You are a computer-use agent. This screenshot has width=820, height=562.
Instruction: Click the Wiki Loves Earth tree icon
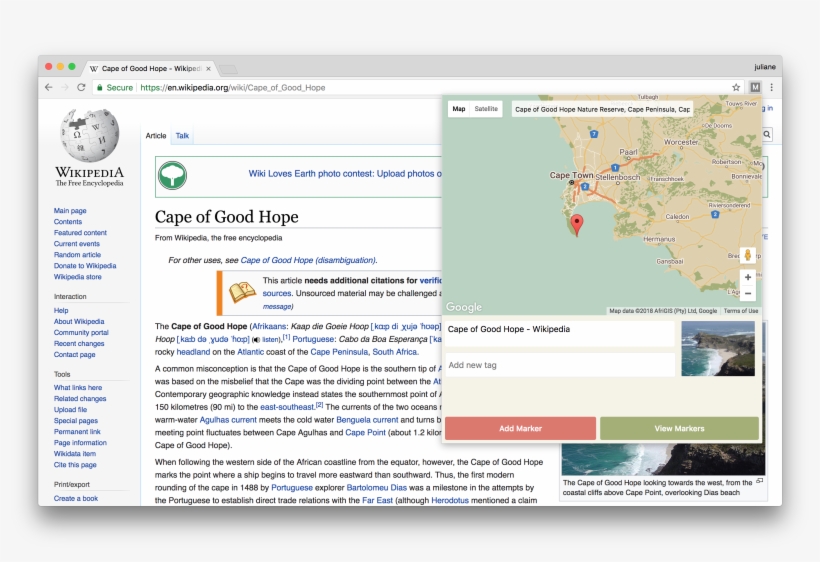pos(172,176)
